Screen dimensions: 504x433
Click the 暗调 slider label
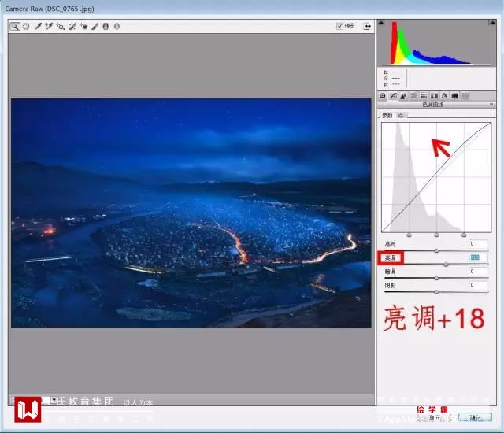coord(391,272)
